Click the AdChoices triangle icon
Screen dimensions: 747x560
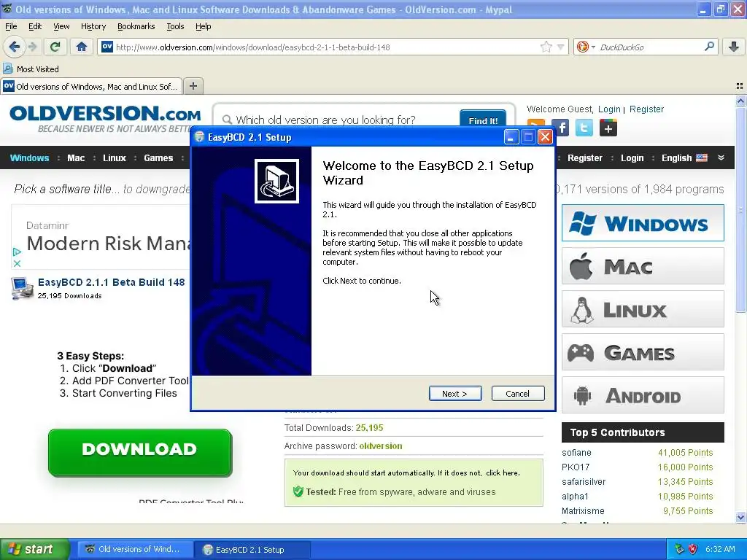pos(17,252)
